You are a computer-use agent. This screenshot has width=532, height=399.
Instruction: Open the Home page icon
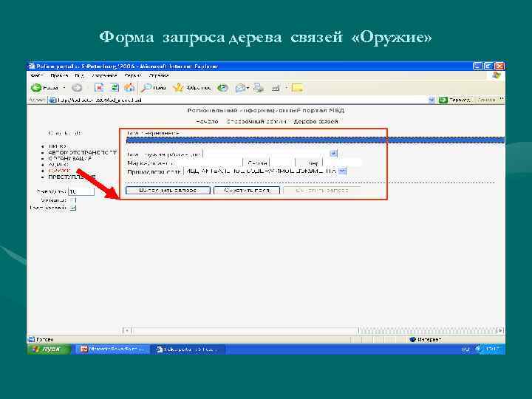click(129, 88)
